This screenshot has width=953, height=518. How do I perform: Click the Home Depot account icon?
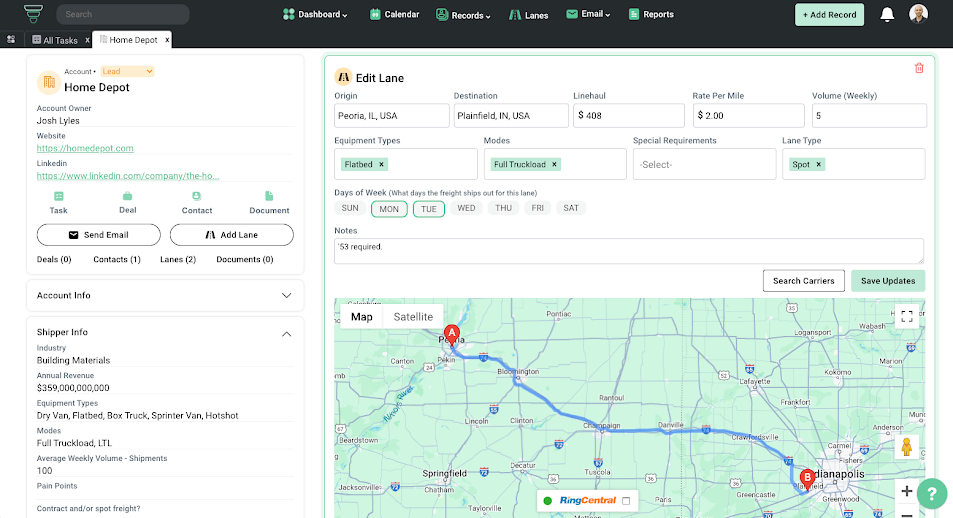click(49, 82)
